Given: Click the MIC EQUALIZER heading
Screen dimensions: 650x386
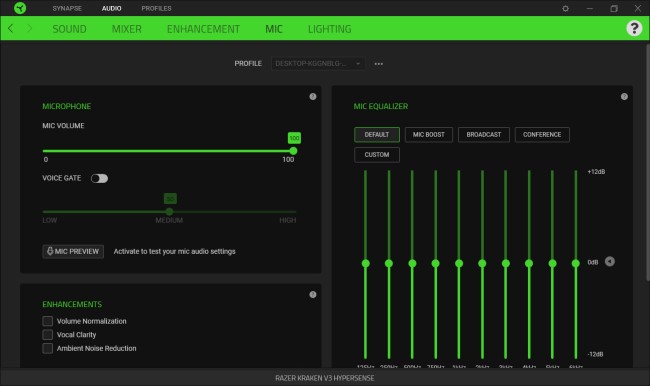Looking at the screenshot, I should pos(381,106).
